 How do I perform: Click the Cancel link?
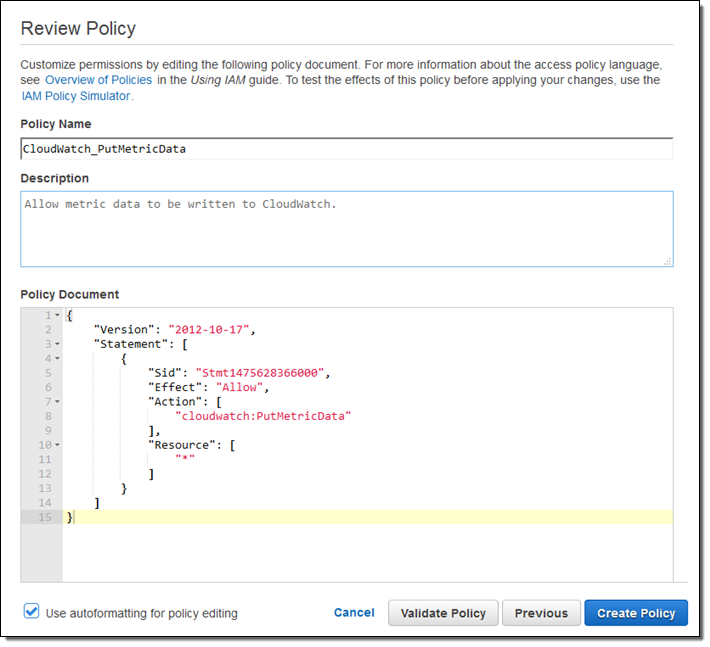[x=354, y=613]
